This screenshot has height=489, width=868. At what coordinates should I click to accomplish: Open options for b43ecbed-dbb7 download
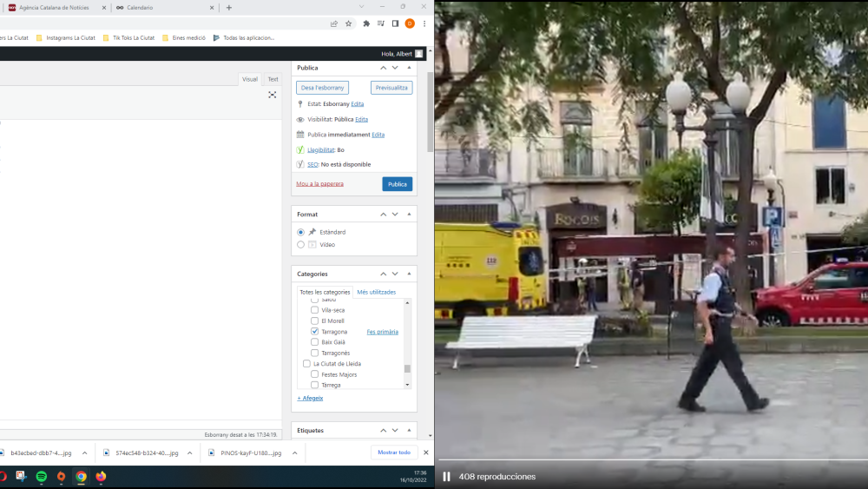click(x=85, y=453)
